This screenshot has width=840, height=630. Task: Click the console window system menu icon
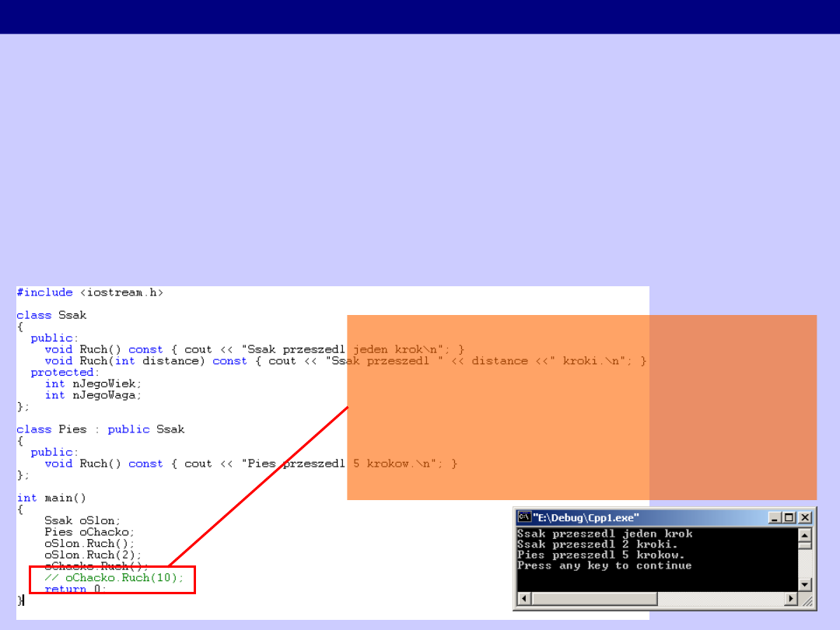click(x=524, y=517)
